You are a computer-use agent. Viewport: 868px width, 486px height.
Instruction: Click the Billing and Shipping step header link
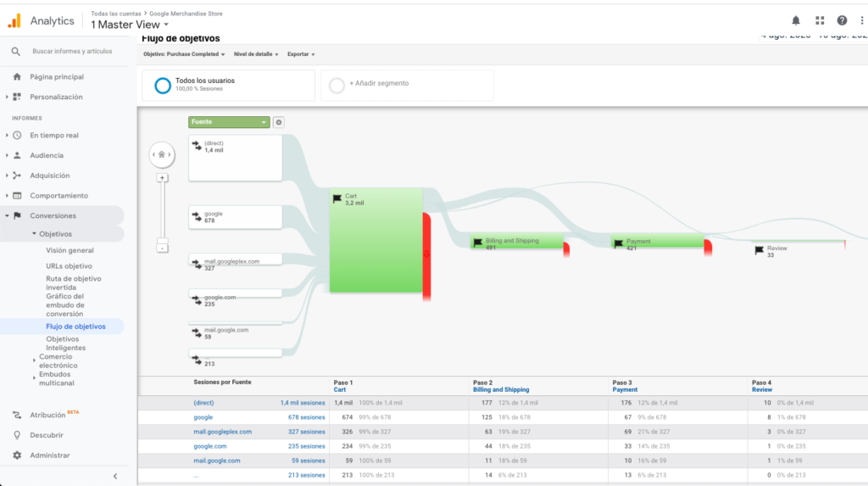(x=501, y=389)
